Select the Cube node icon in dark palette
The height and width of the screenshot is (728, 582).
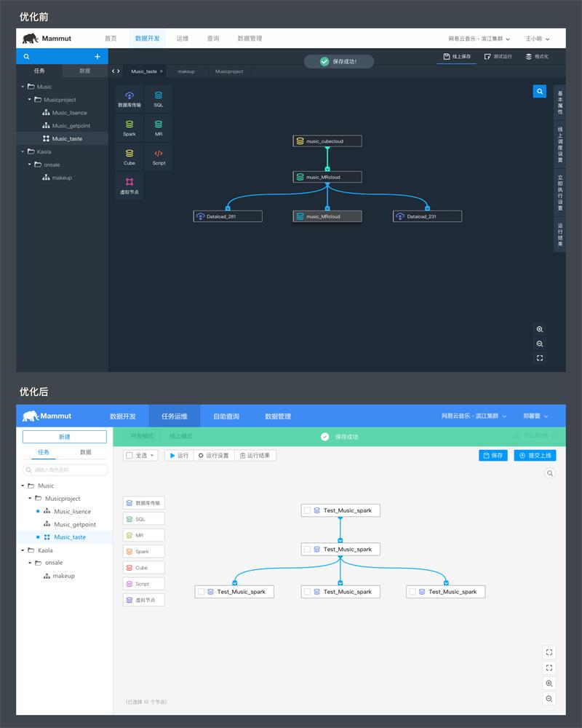point(129,153)
